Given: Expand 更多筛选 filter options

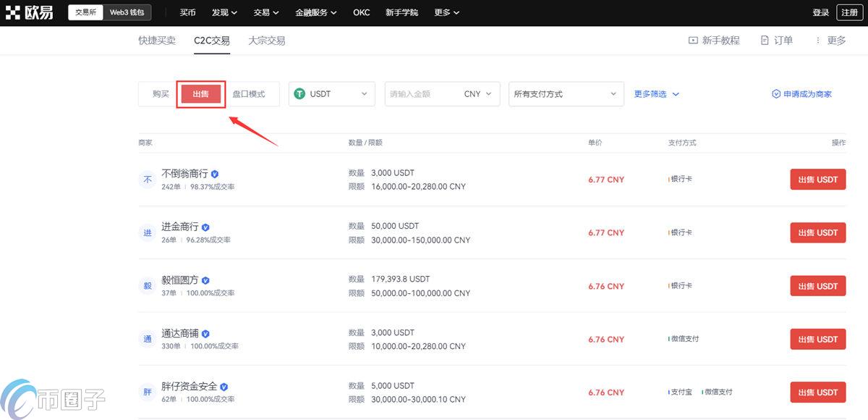Looking at the screenshot, I should (x=655, y=93).
